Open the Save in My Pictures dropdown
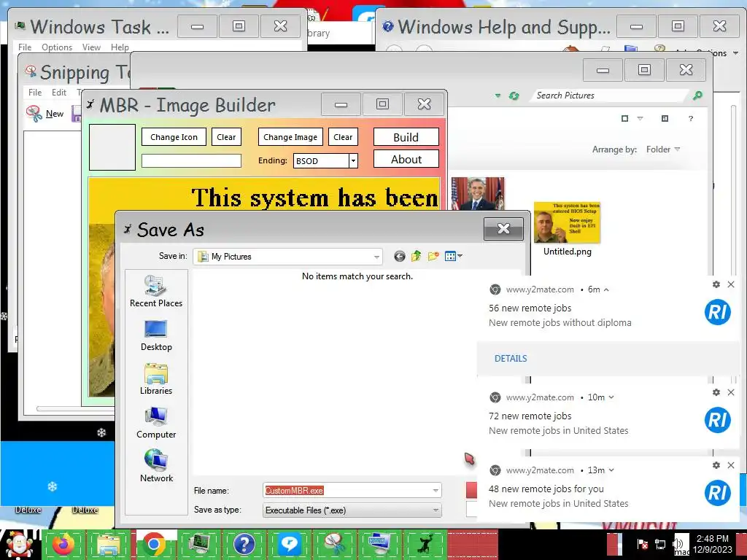747x560 pixels. pyautogui.click(x=287, y=257)
